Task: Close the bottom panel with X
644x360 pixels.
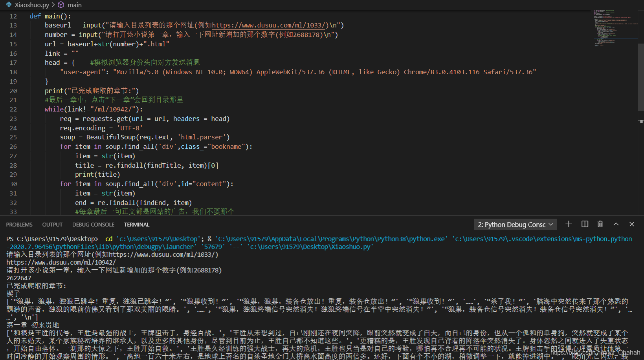Action: click(632, 224)
